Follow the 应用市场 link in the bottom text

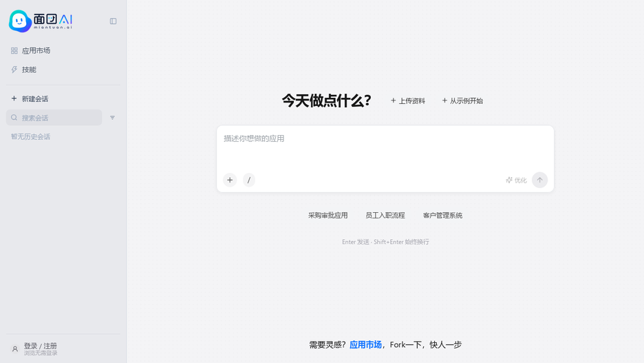pos(365,344)
